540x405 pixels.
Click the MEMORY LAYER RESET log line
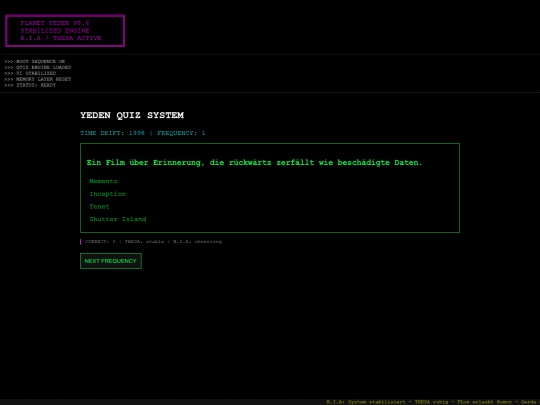click(38, 79)
